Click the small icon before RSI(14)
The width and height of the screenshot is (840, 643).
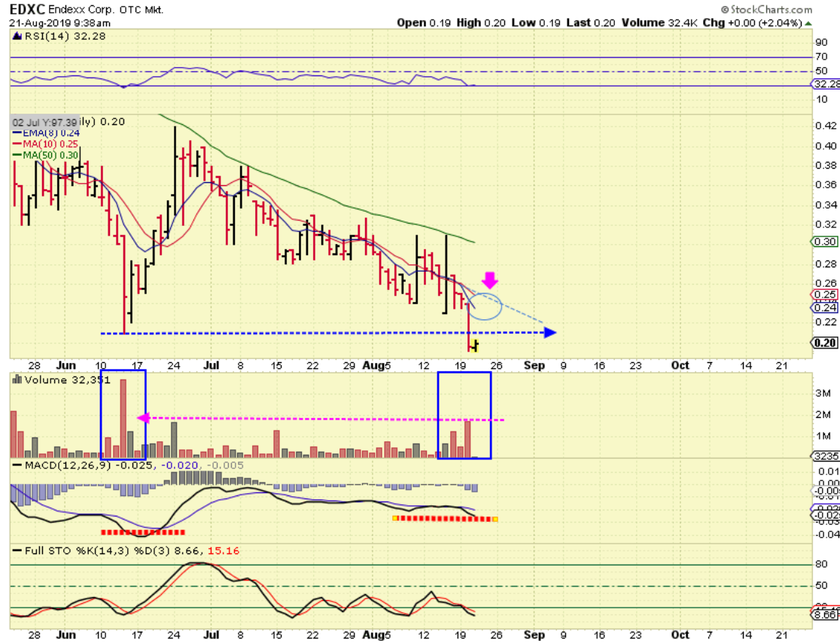[x=17, y=36]
